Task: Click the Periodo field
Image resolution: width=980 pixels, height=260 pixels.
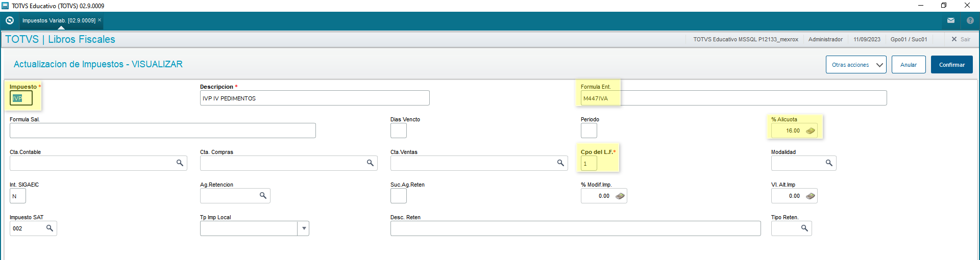Action: tap(589, 131)
